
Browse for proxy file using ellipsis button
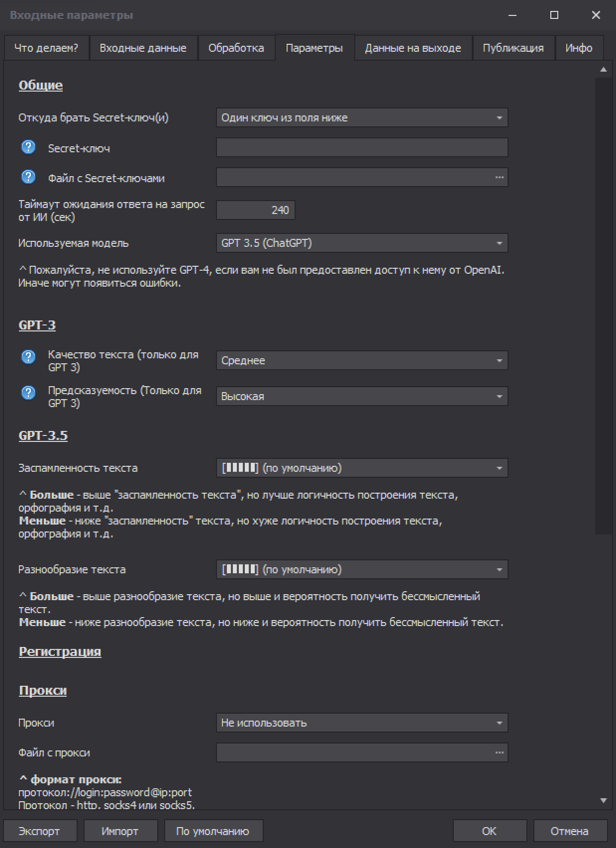click(499, 753)
